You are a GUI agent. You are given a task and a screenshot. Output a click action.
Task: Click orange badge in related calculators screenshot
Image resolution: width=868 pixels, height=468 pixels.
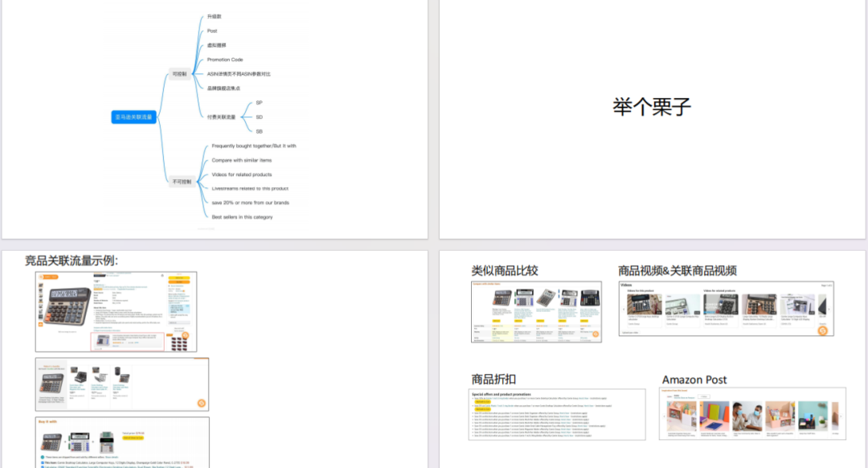[x=202, y=403]
